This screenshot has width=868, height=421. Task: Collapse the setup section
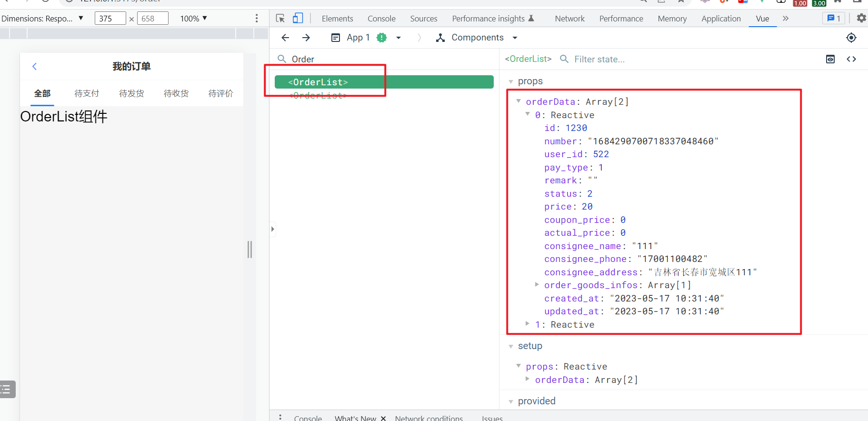click(x=511, y=346)
